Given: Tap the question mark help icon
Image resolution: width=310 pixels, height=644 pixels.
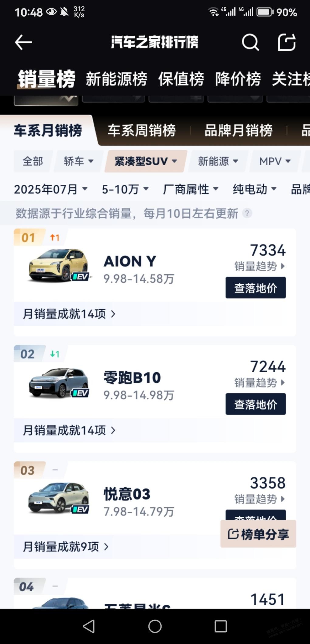Looking at the screenshot, I should [x=247, y=213].
